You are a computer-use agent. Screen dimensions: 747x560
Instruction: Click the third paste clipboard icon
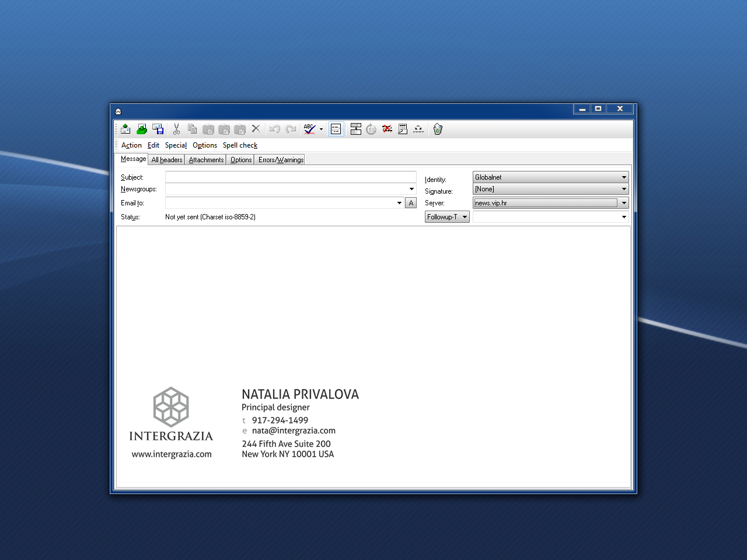tap(240, 129)
